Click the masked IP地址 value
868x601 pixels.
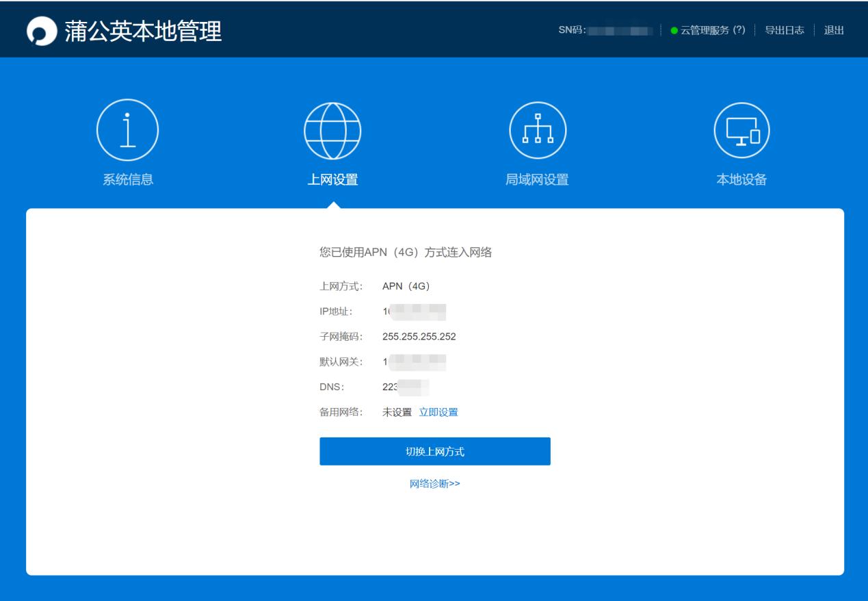pos(414,311)
